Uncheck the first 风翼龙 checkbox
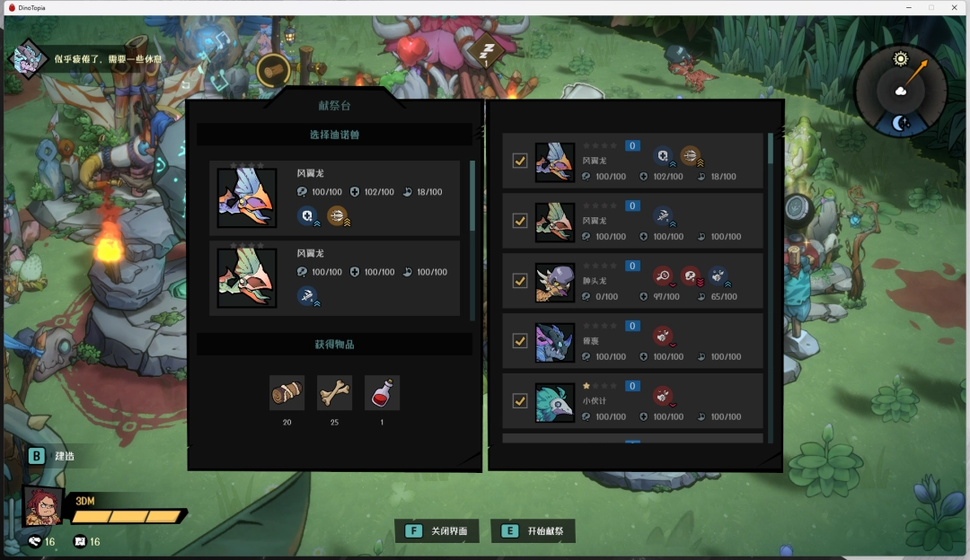Viewport: 970px width, 560px height. coord(520,161)
